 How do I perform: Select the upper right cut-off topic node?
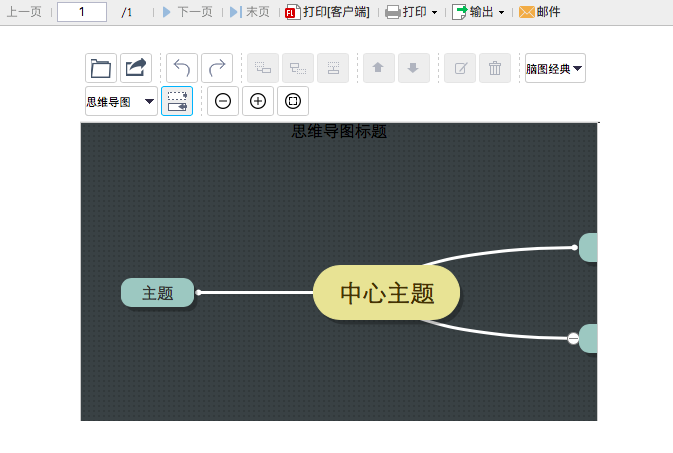pos(588,247)
